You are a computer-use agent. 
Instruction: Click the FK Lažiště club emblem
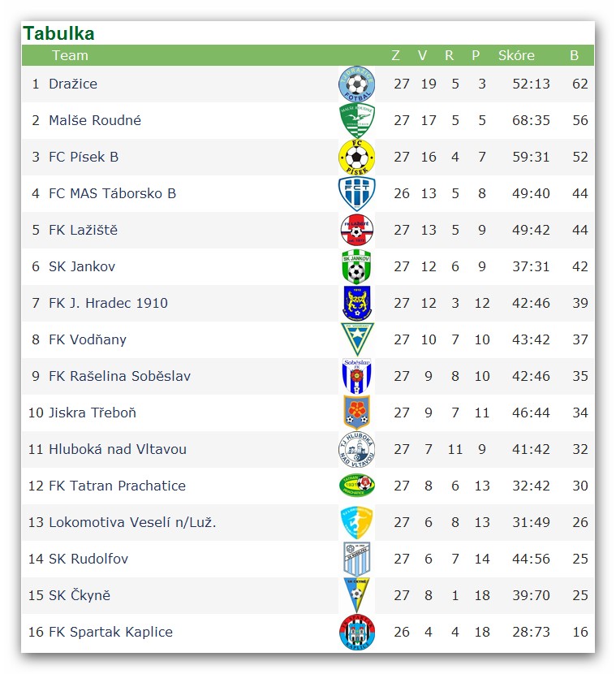click(356, 231)
